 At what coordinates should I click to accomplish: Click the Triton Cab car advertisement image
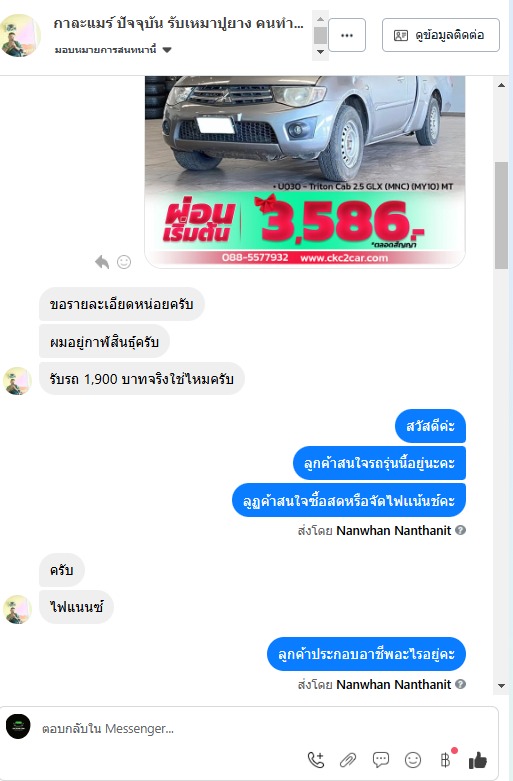[x=305, y=172]
